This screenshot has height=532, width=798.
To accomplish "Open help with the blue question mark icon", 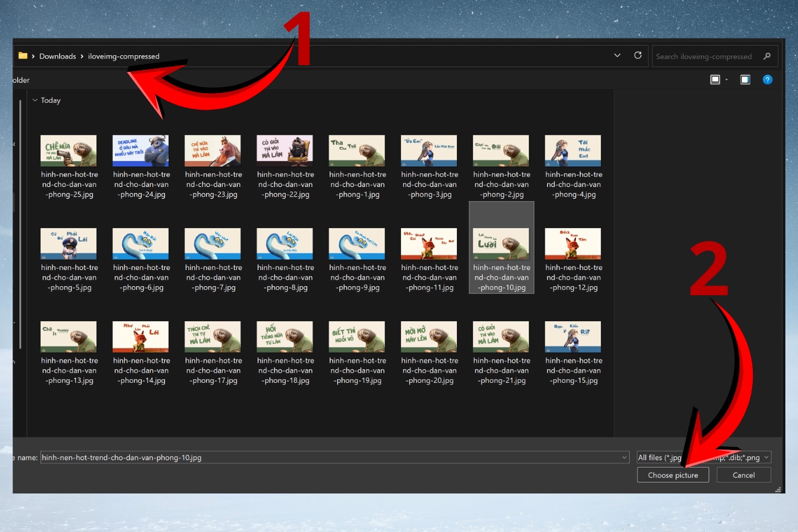I will [767, 80].
